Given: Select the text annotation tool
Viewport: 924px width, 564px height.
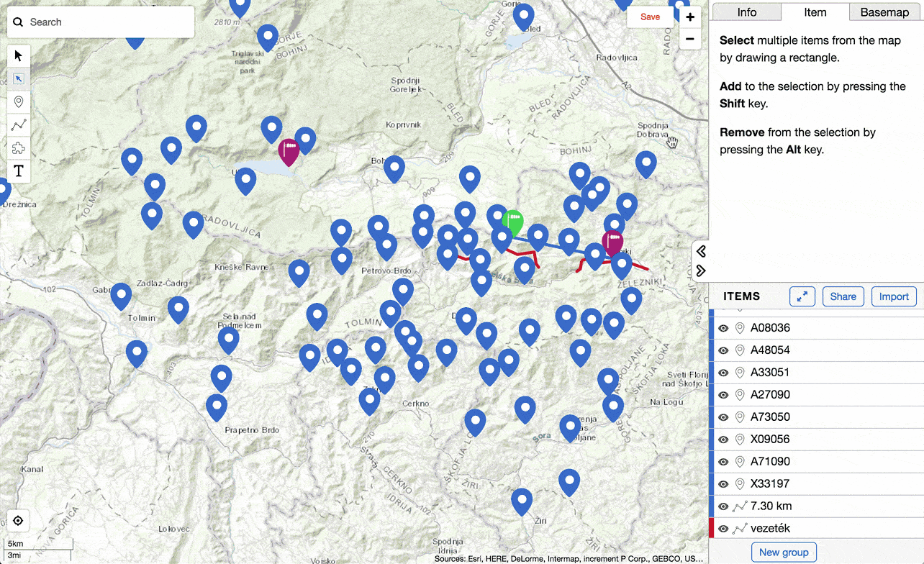Looking at the screenshot, I should [18, 170].
